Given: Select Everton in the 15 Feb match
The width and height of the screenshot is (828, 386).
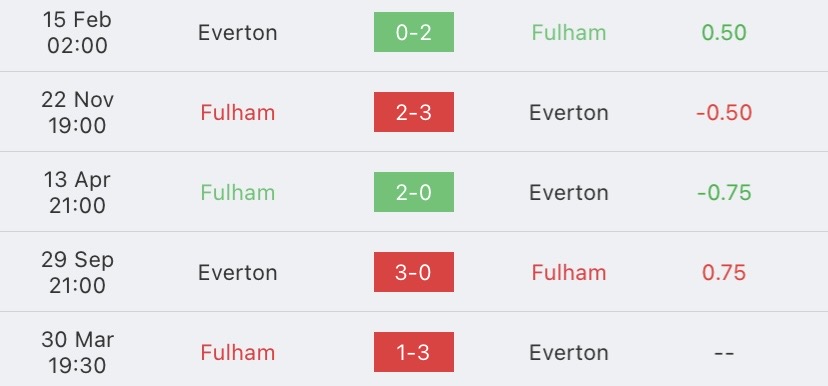Looking at the screenshot, I should 238,33.
